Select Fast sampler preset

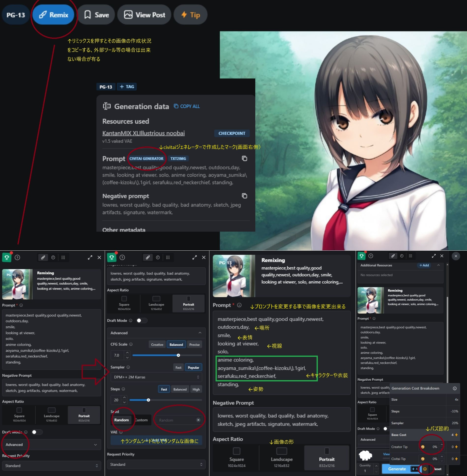178,367
